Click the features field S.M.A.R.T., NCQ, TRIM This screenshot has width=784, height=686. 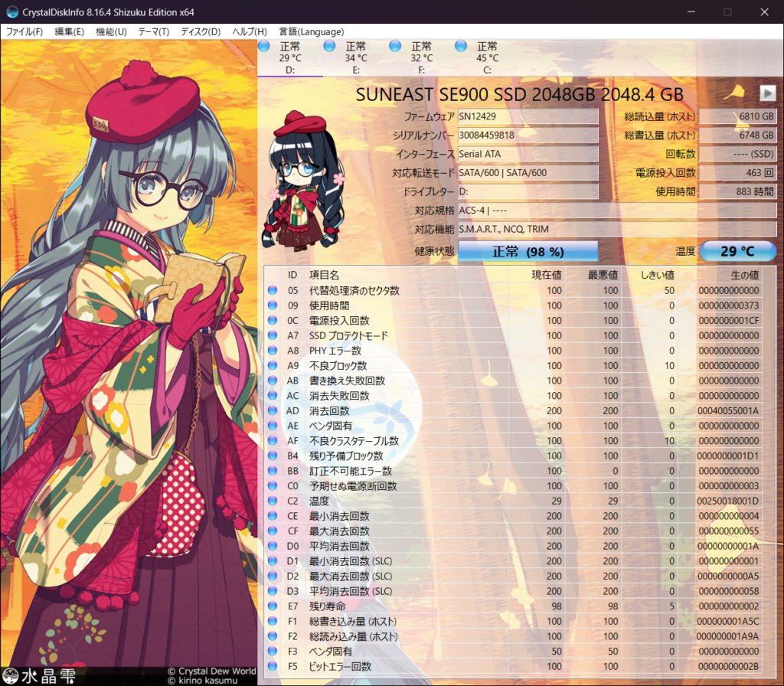coord(617,229)
